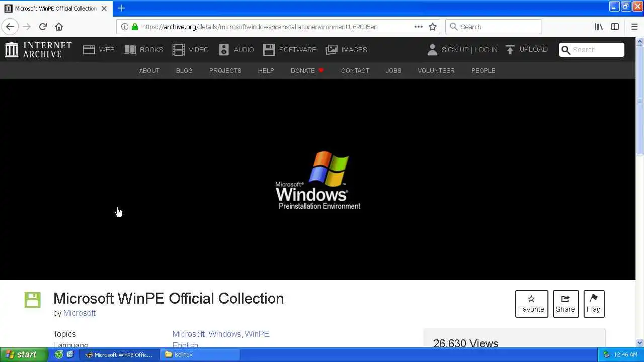
Task: Open the IMAGES section
Action: pos(346,50)
